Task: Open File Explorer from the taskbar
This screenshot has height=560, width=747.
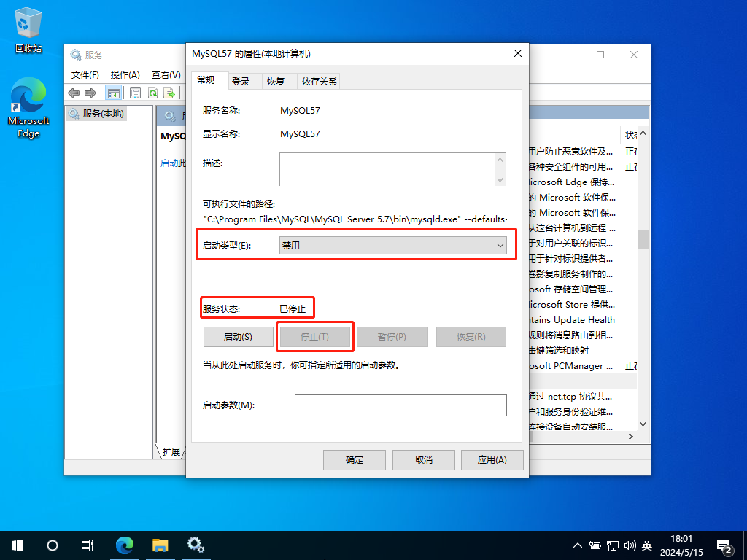Action: click(x=160, y=545)
